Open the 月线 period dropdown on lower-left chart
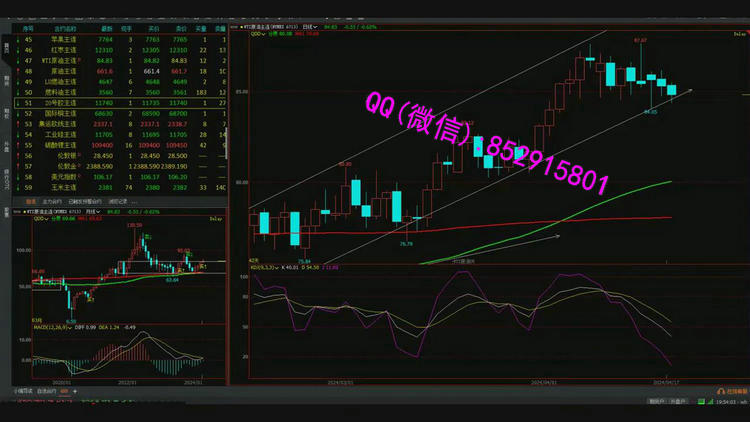The height and width of the screenshot is (422, 750). pos(96,212)
